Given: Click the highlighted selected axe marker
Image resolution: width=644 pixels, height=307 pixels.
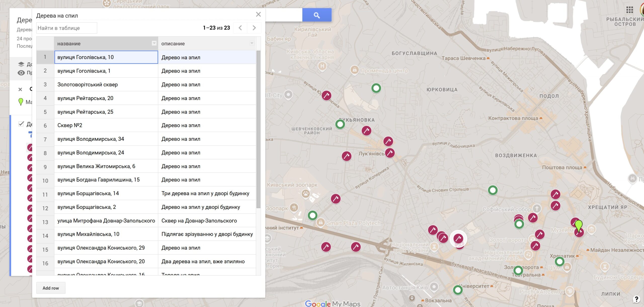Looking at the screenshot, I should pos(458,238).
